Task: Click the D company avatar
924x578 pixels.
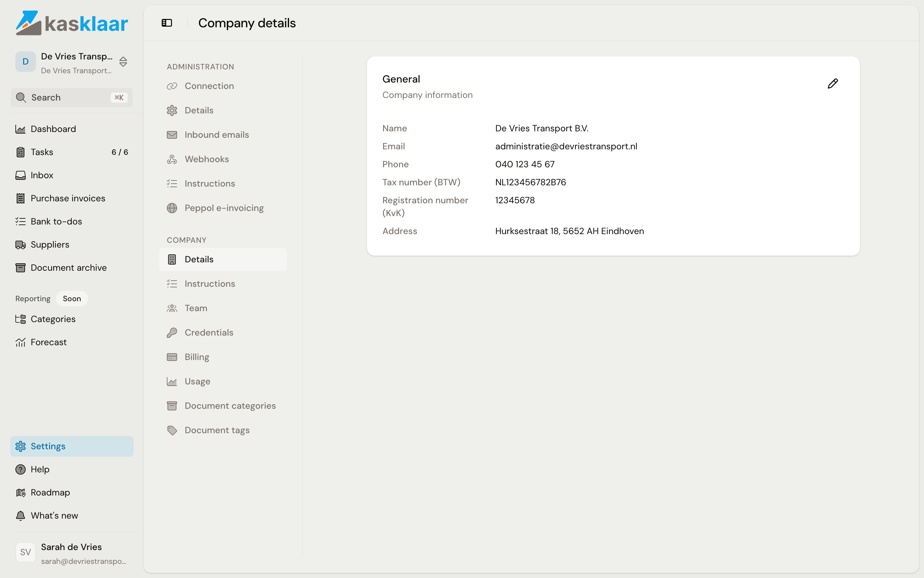Action: (x=26, y=62)
